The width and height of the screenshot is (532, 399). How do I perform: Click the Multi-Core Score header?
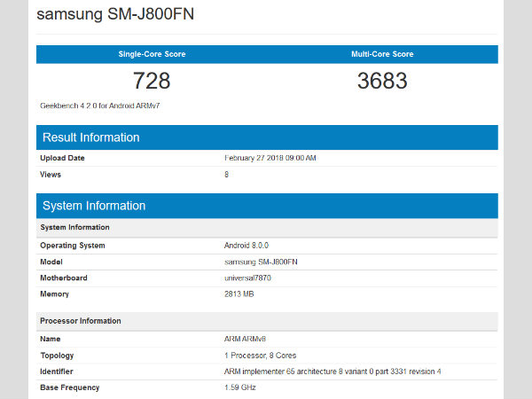pyautogui.click(x=382, y=54)
